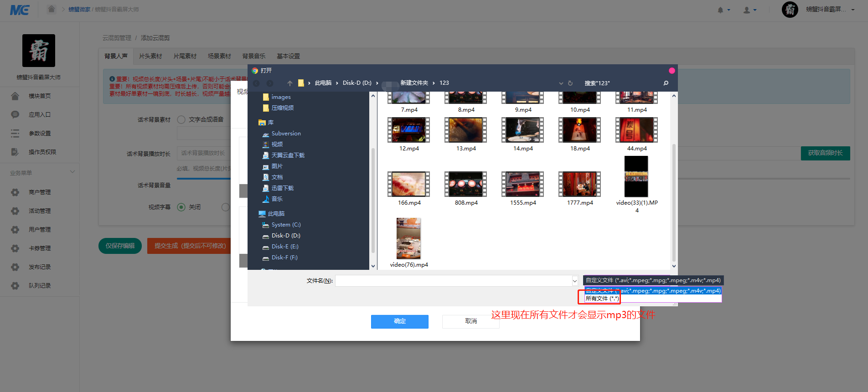
Task: Select the 关闭 subtitle radio button
Action: coord(181,207)
